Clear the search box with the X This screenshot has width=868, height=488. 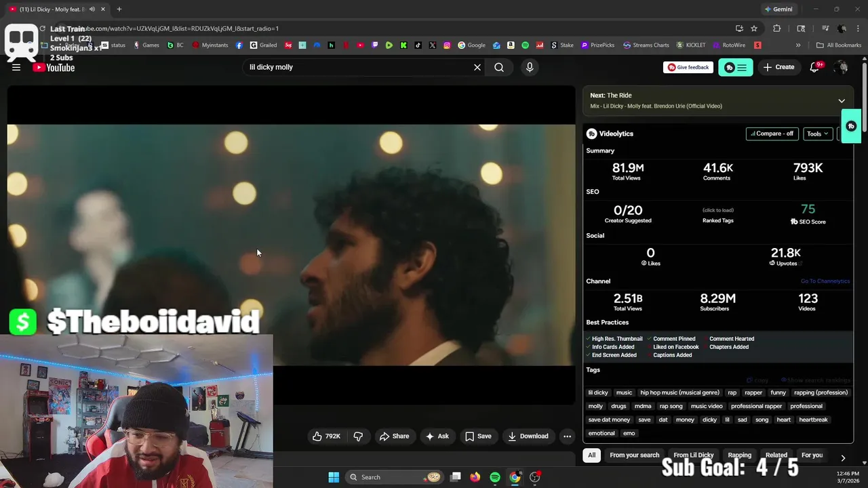coord(477,67)
